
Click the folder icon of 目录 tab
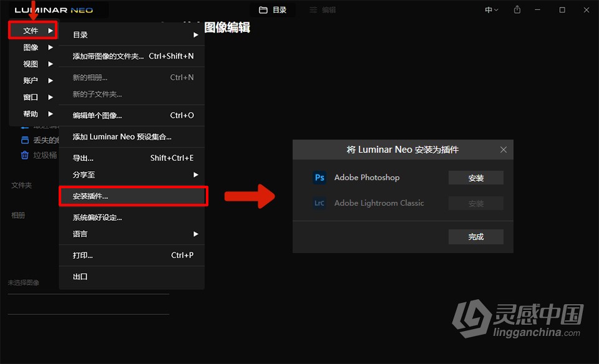tap(263, 10)
